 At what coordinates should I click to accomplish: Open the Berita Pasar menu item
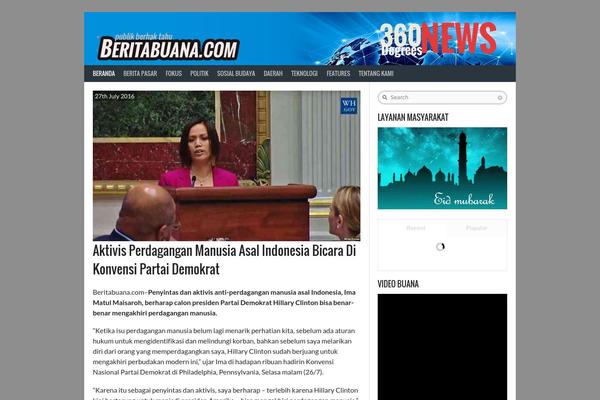point(140,73)
